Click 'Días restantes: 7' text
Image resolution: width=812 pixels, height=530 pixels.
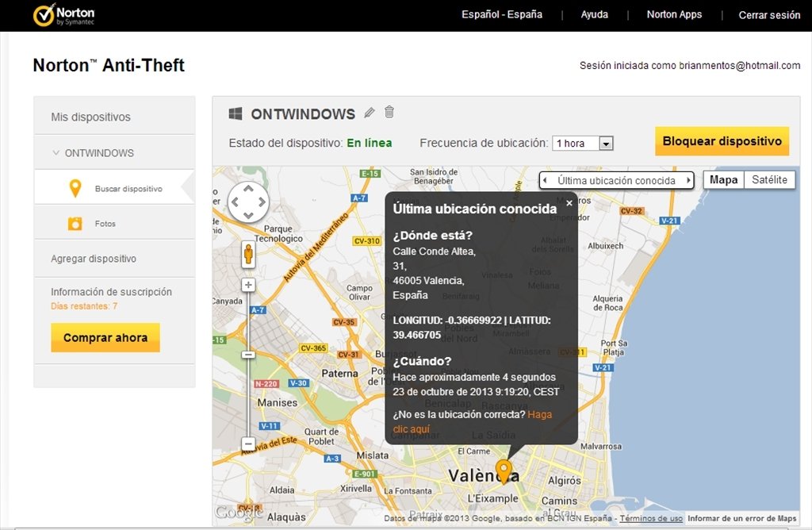click(84, 306)
